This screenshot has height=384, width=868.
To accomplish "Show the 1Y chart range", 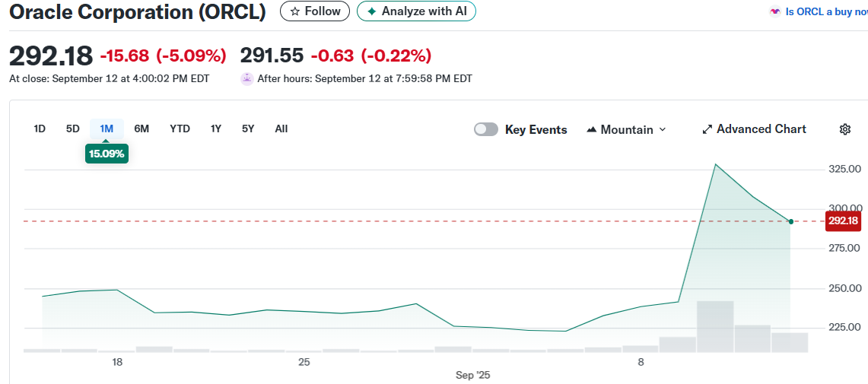I will tap(216, 129).
